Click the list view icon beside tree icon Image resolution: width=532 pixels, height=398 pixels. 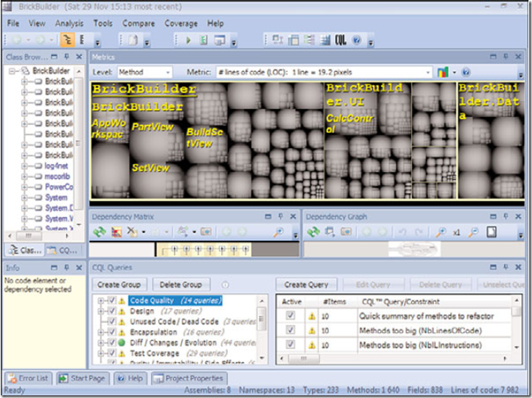click(x=82, y=40)
